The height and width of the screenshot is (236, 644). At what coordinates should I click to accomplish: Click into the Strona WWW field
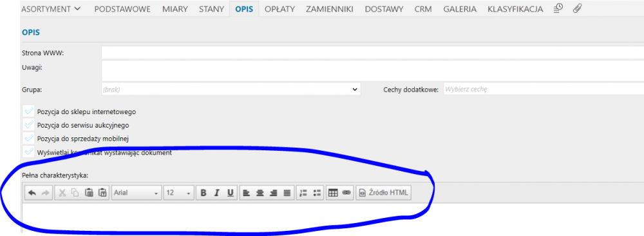pyautogui.click(x=372, y=53)
